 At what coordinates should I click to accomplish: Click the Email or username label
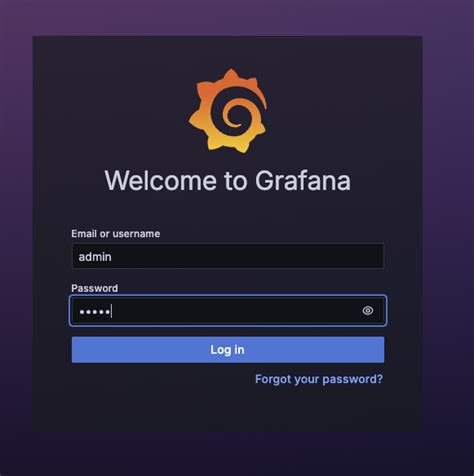(x=116, y=234)
